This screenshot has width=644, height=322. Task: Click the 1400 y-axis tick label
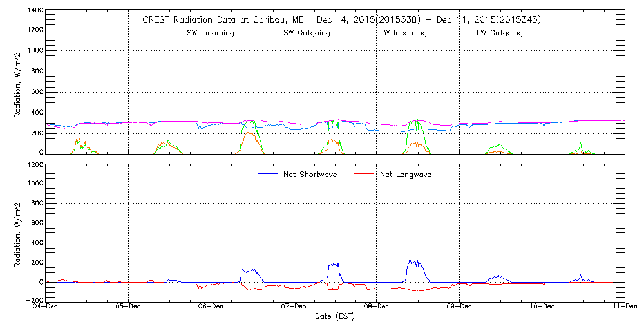33,11
